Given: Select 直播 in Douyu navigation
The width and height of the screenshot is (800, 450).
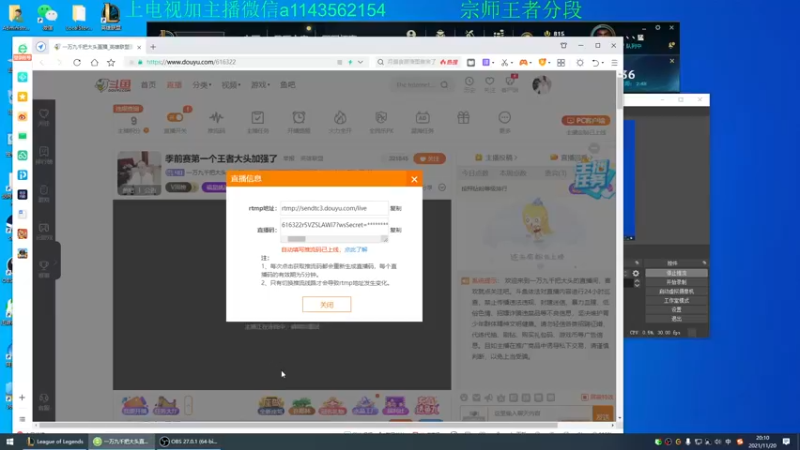Looking at the screenshot, I should click(x=174, y=85).
